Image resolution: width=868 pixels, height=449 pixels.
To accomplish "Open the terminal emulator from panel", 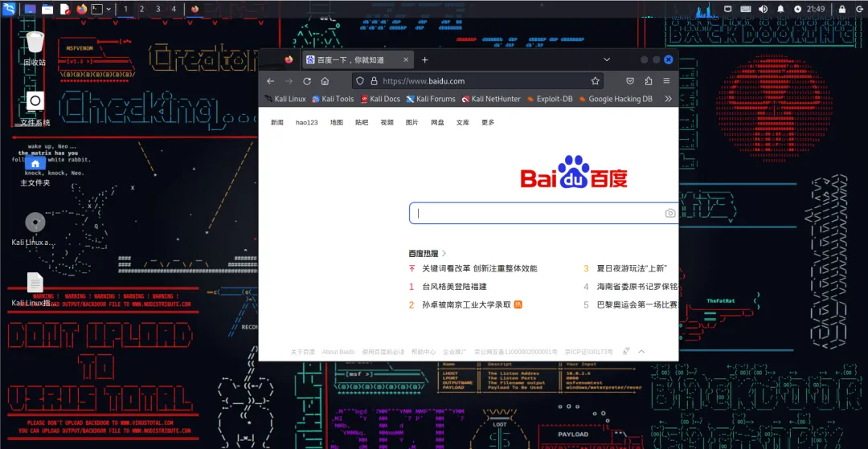I will 97,9.
